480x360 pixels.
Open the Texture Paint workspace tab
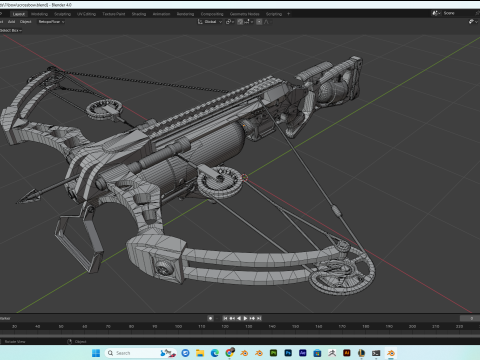114,14
